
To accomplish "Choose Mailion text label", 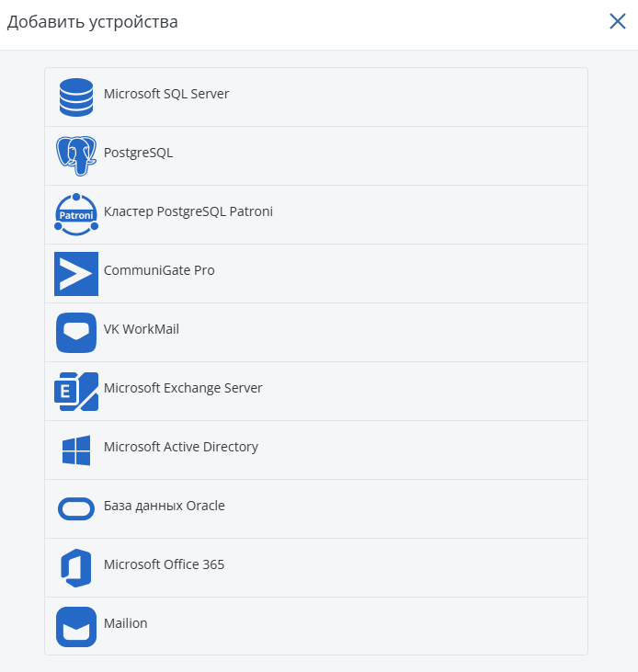I will click(126, 623).
